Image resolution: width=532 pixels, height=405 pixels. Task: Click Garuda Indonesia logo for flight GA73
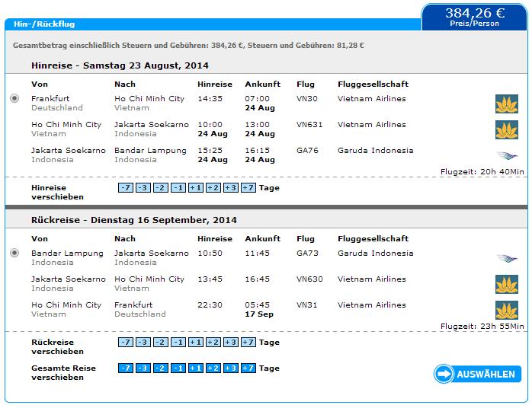(x=508, y=259)
